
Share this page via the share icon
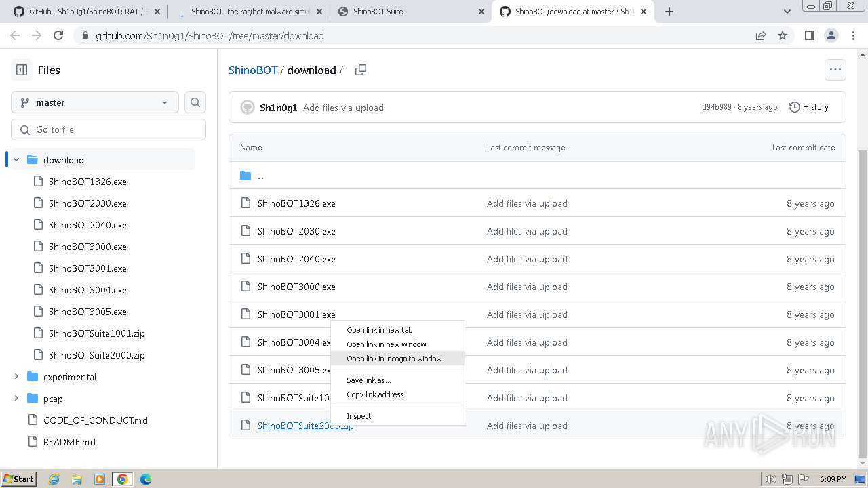coord(761,35)
